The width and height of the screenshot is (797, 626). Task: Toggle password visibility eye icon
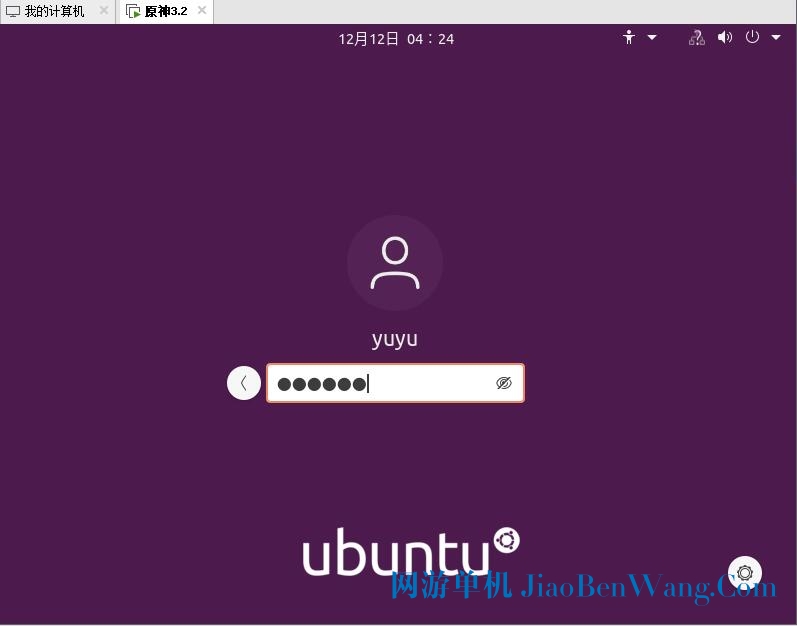tap(503, 383)
